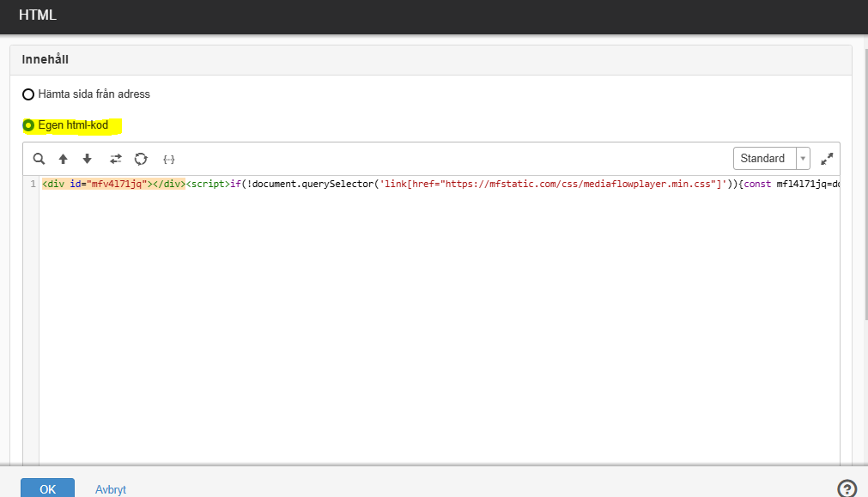Open help via question mark icon
This screenshot has height=497, width=868.
click(847, 488)
